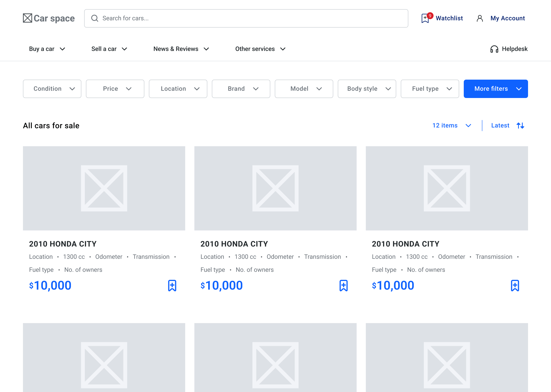
Task: Click the Car space logo icon
Action: 28,18
